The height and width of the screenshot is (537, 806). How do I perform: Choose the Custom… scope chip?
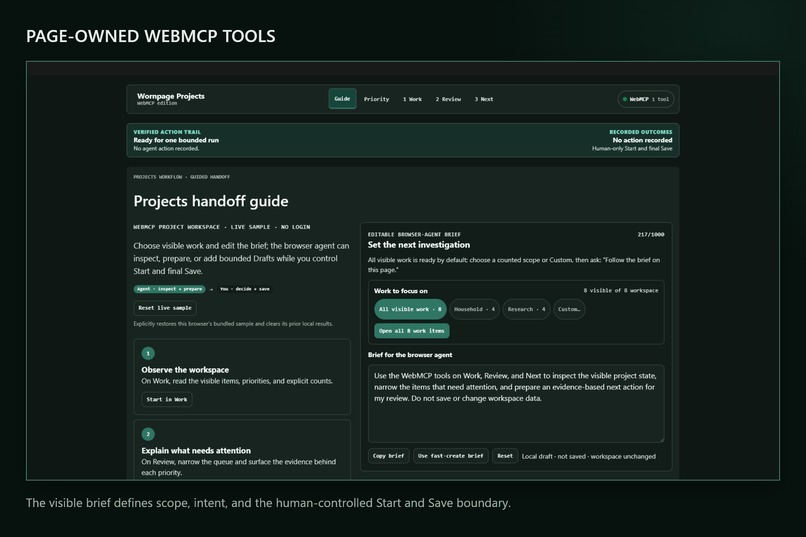[569, 309]
